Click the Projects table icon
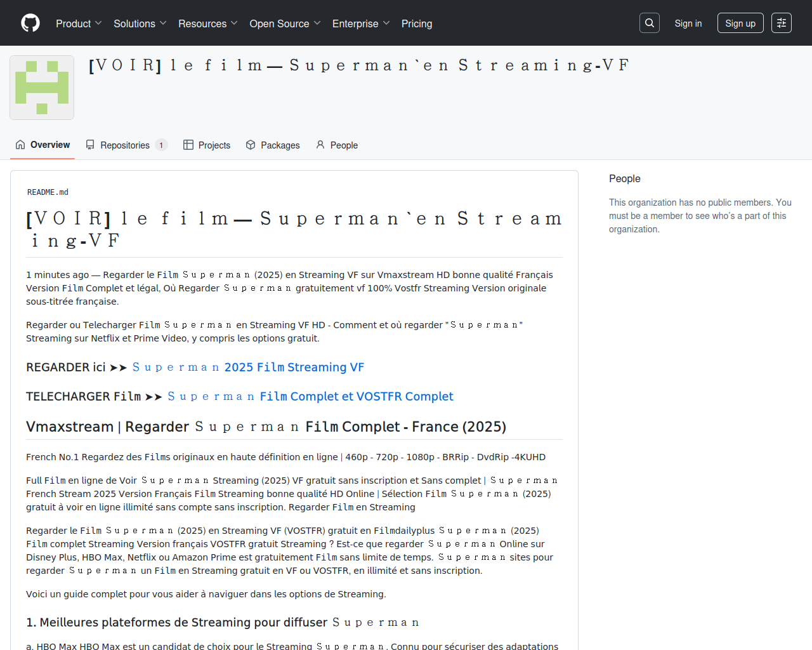Image resolution: width=812 pixels, height=650 pixels. [188, 145]
